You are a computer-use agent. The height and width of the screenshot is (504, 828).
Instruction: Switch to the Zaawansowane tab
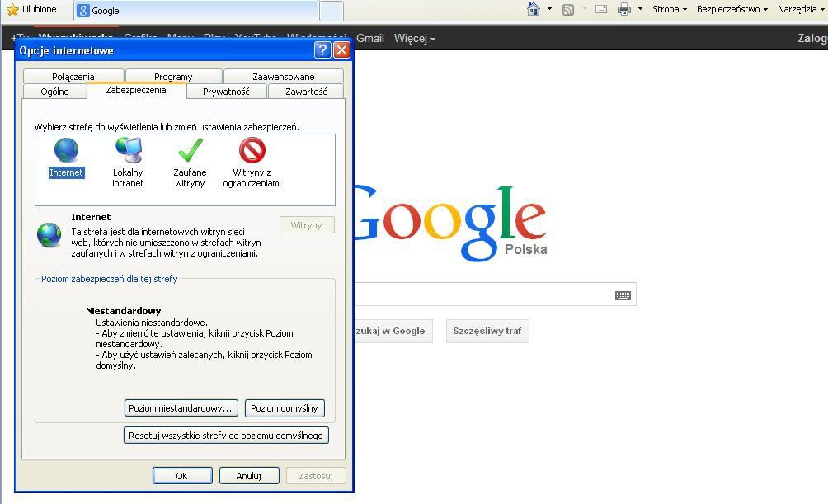click(284, 76)
